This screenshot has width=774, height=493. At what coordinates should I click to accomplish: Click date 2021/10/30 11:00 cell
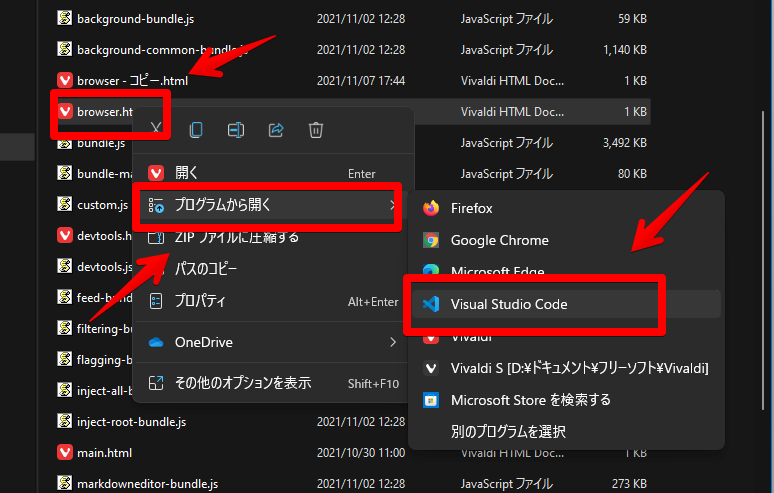pyautogui.click(x=361, y=453)
